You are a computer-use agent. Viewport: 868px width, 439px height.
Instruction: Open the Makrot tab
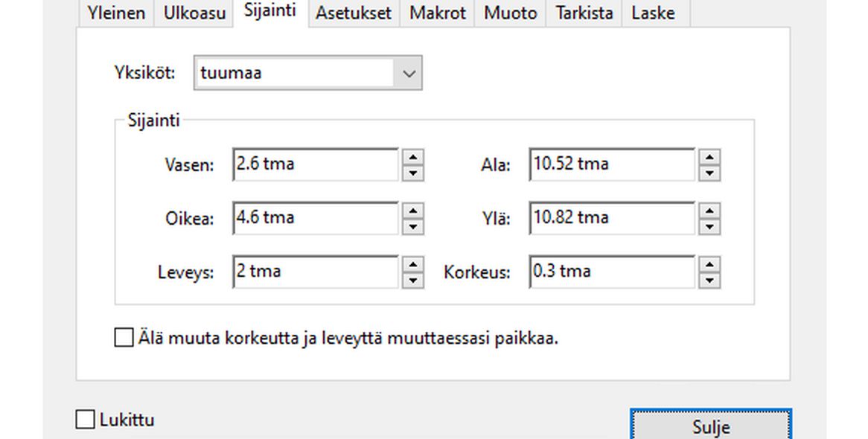point(436,13)
